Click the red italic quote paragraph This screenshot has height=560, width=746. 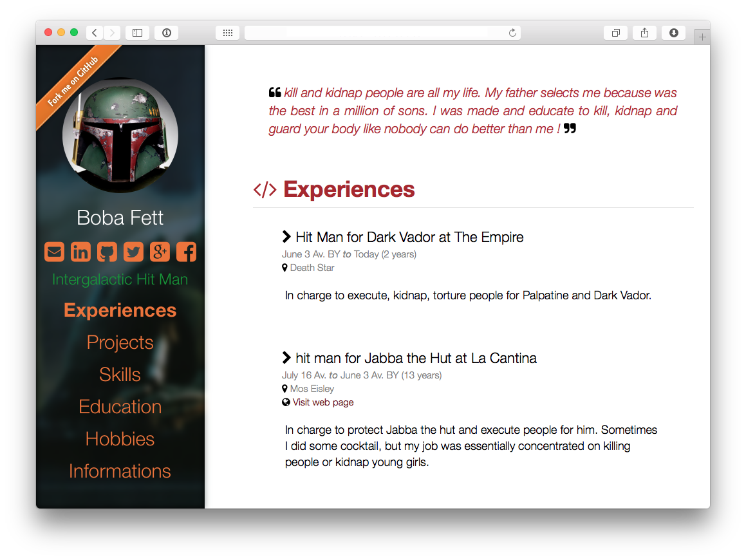click(473, 110)
